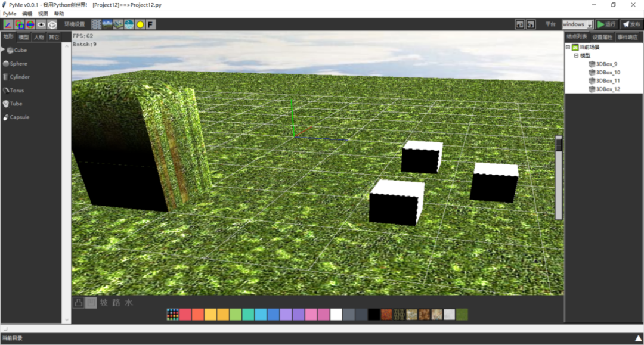Select the 水 water tool

coord(129,303)
